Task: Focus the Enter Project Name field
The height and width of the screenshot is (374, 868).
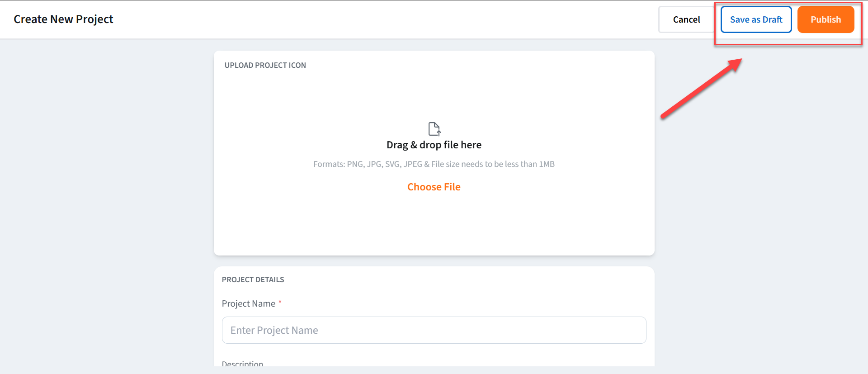Action: (x=434, y=330)
